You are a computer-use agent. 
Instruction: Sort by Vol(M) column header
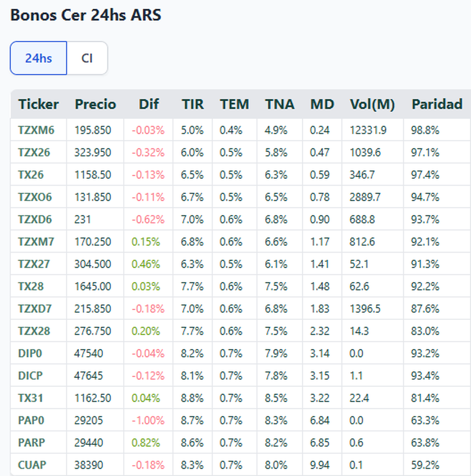[372, 104]
